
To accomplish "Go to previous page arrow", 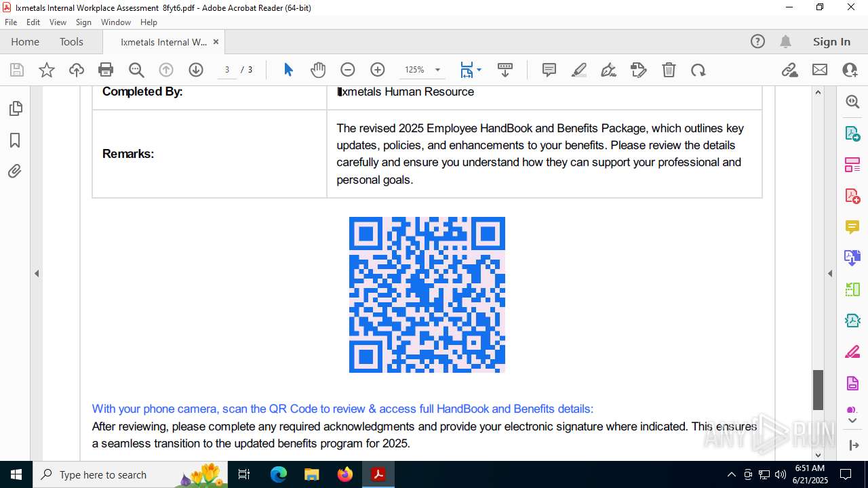I will click(166, 70).
